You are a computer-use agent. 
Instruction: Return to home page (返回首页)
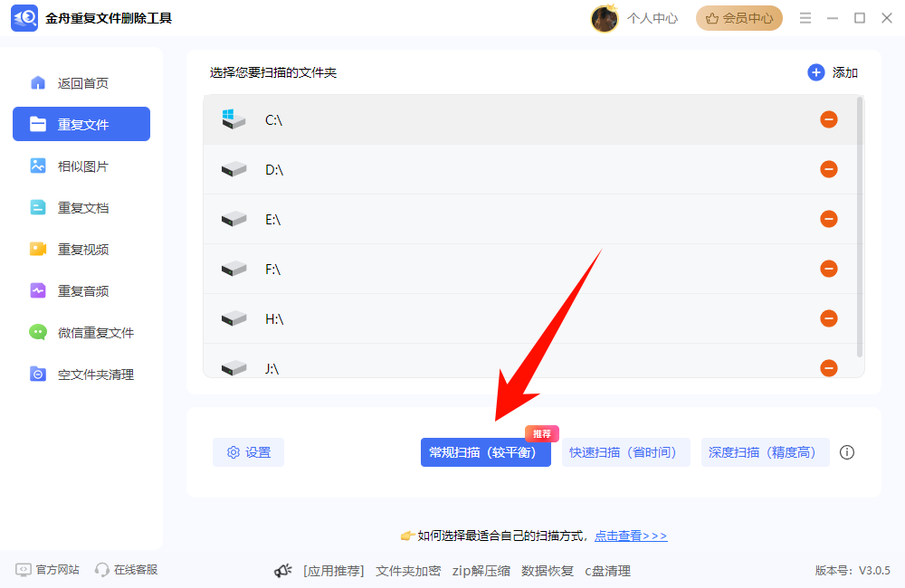[x=81, y=83]
